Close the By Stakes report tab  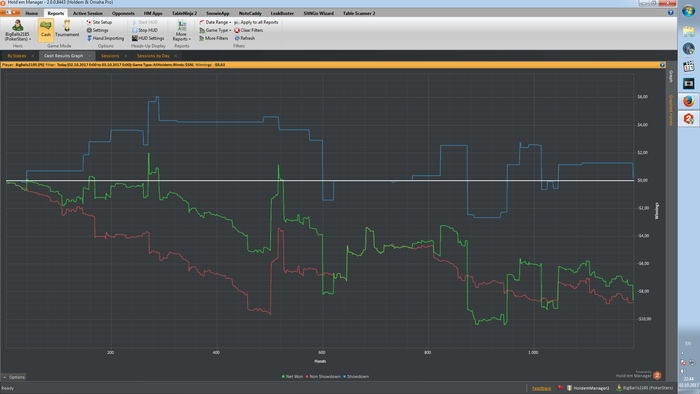(x=33, y=56)
